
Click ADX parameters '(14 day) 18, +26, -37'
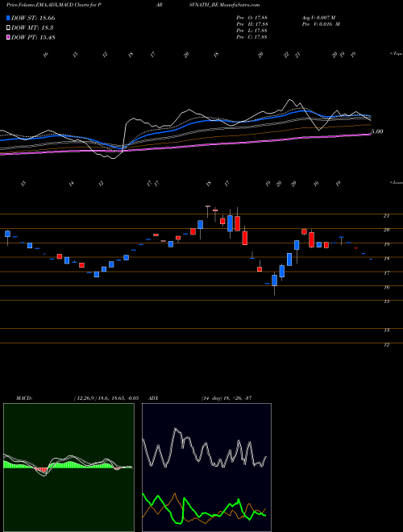(x=226, y=398)
